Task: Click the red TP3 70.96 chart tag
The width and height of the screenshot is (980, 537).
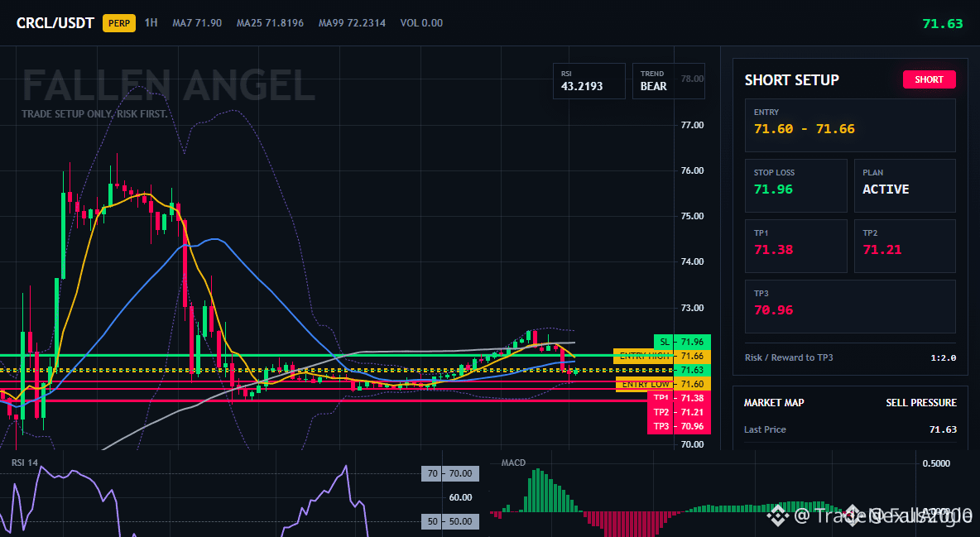Action: pos(679,427)
